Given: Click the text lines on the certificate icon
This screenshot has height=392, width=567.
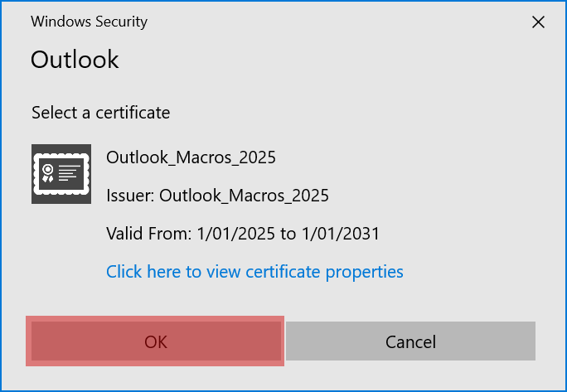Looking at the screenshot, I should click(x=70, y=172).
